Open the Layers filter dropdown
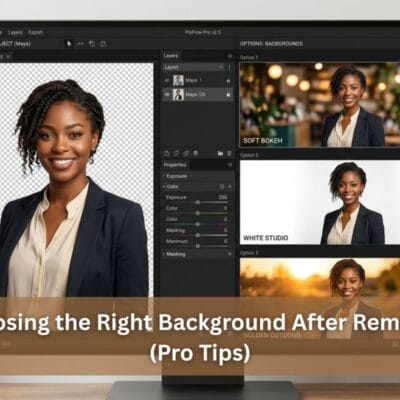 coord(193,67)
